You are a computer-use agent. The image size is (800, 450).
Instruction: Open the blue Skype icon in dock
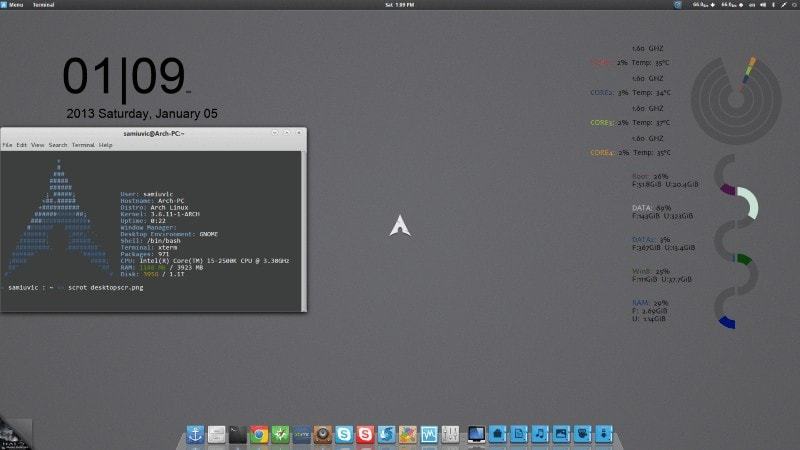[x=345, y=435]
